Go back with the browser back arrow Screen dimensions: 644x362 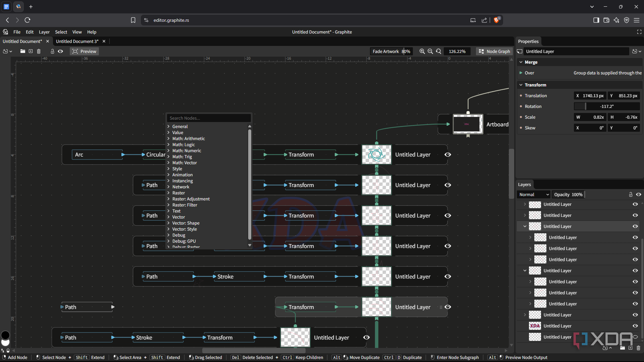click(x=7, y=20)
